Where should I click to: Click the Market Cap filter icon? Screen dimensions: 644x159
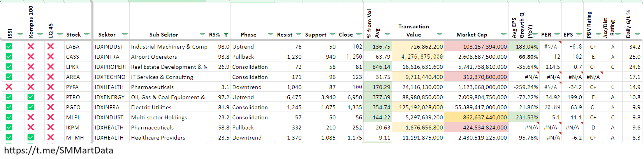pos(503,35)
